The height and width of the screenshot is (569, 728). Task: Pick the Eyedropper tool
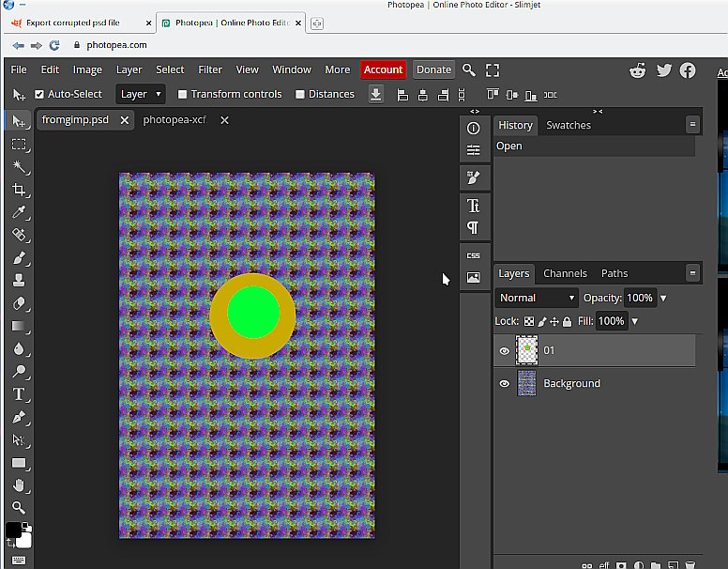coord(18,212)
